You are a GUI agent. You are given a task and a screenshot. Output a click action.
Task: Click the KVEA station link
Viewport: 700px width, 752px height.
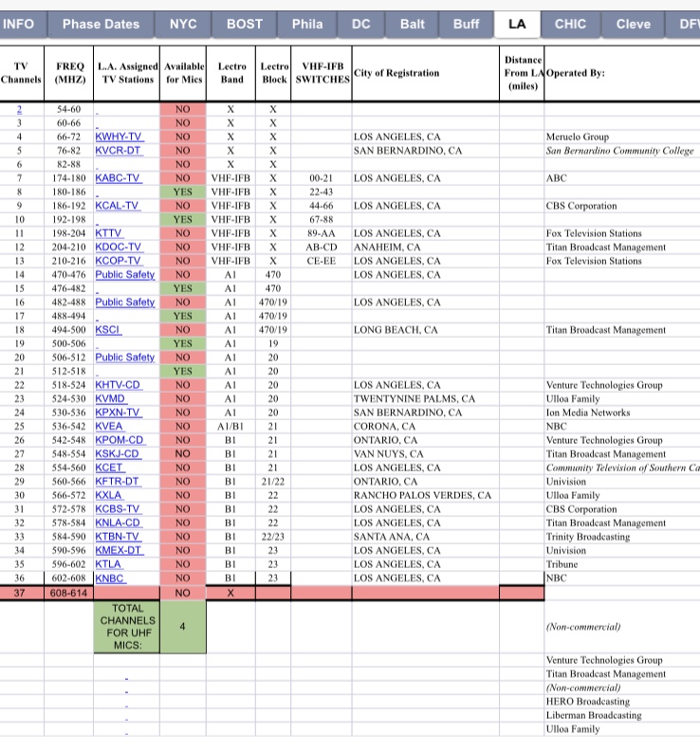point(109,427)
